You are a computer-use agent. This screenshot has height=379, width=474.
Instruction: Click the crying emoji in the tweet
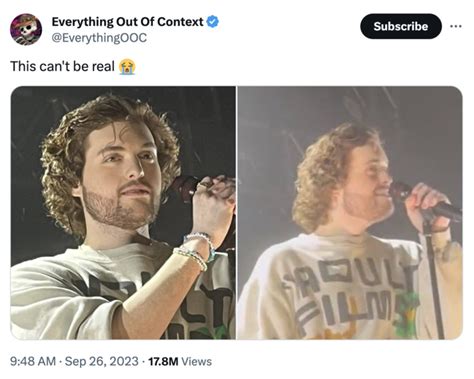pos(127,67)
